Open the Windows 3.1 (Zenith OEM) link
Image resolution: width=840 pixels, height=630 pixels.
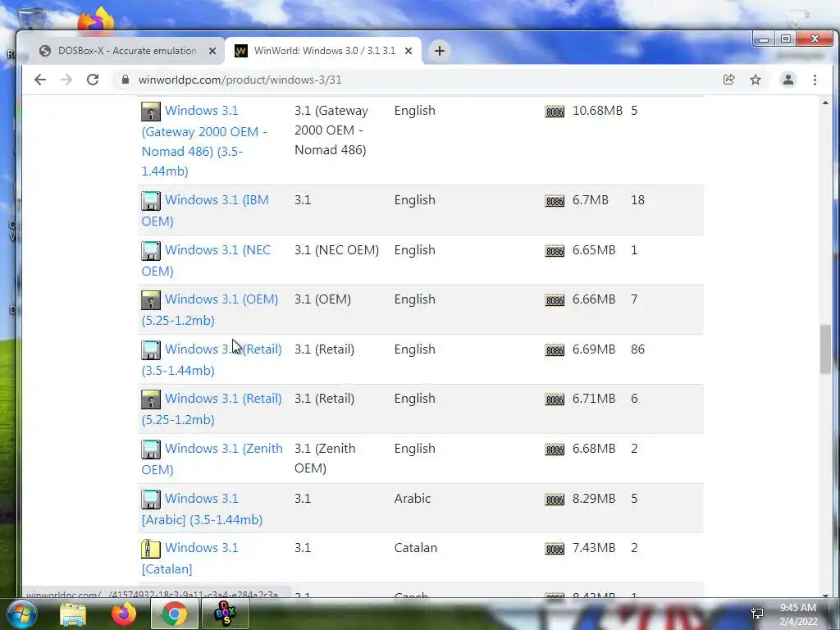(x=212, y=459)
